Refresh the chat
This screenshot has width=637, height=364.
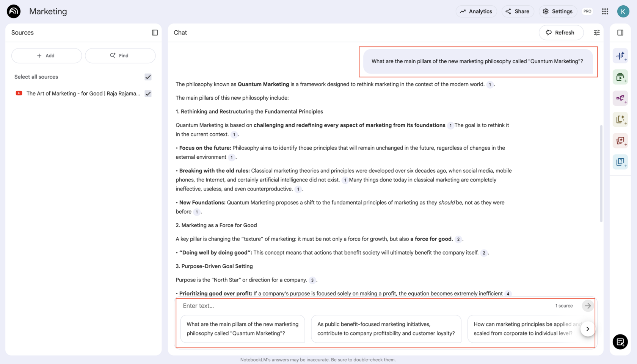pyautogui.click(x=561, y=33)
